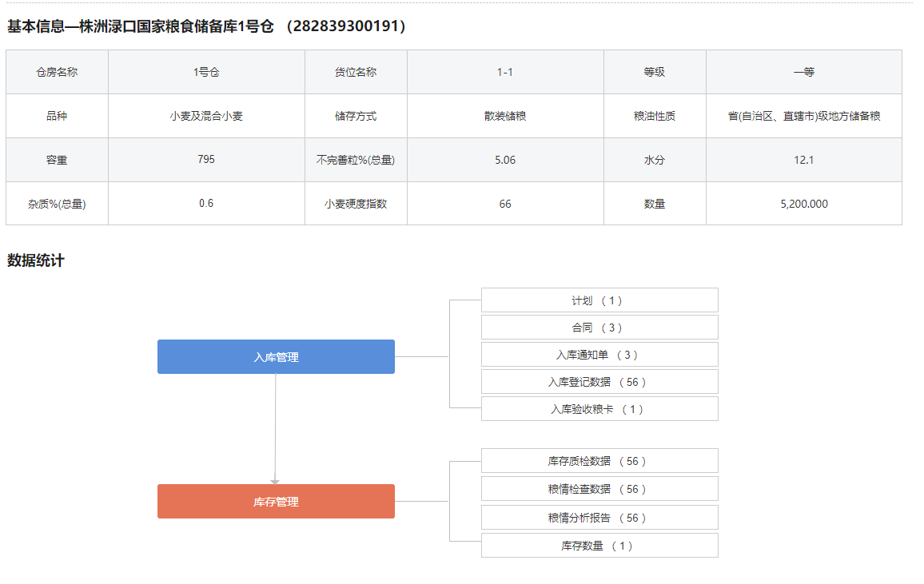This screenshot has height=584, width=924.
Task: Open the 计划 (1) entry
Action: tap(599, 300)
